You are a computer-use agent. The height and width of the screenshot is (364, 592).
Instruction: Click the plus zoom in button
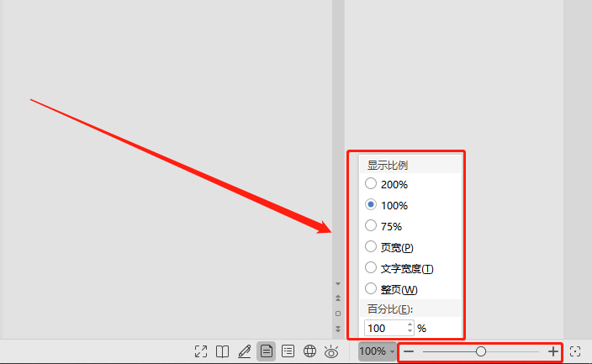coord(553,351)
